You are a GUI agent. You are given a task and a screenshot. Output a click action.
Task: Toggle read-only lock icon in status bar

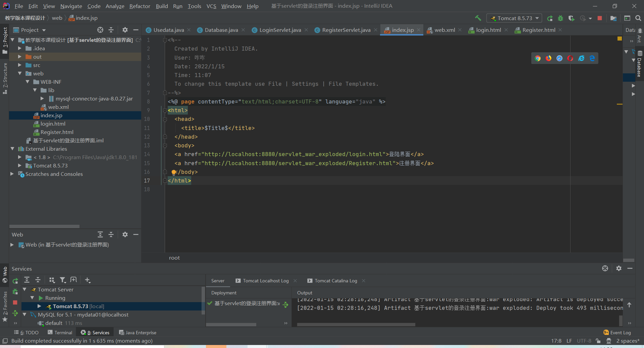pyautogui.click(x=598, y=341)
